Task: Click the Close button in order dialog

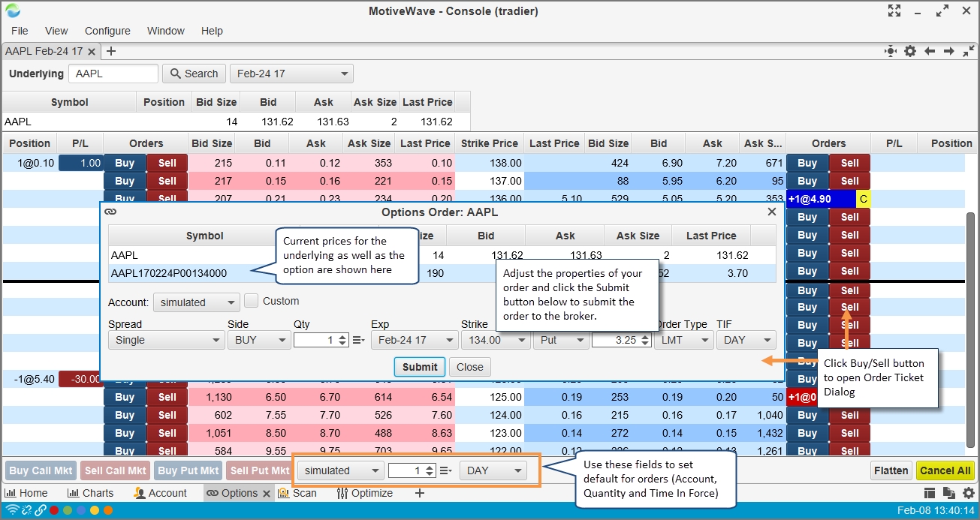Action: tap(470, 367)
